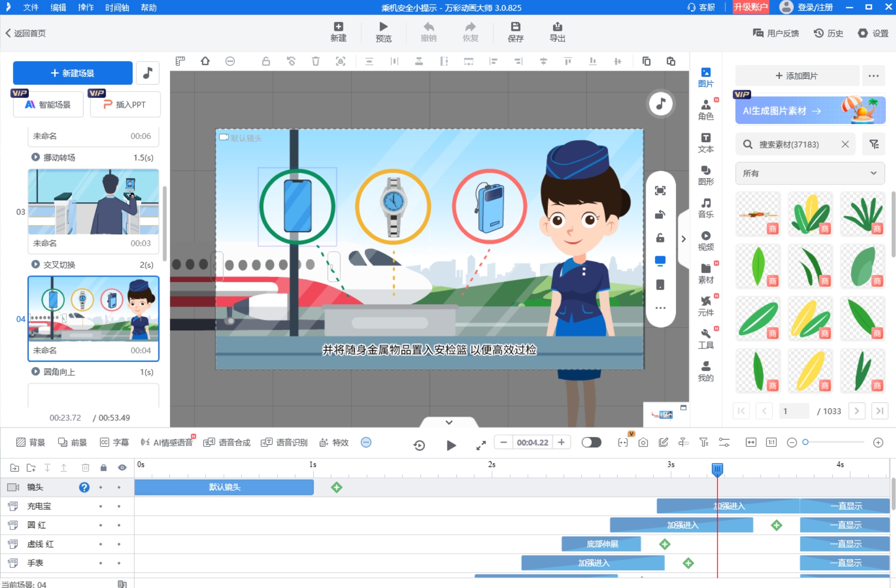Click the 新建场景 button

(73, 73)
